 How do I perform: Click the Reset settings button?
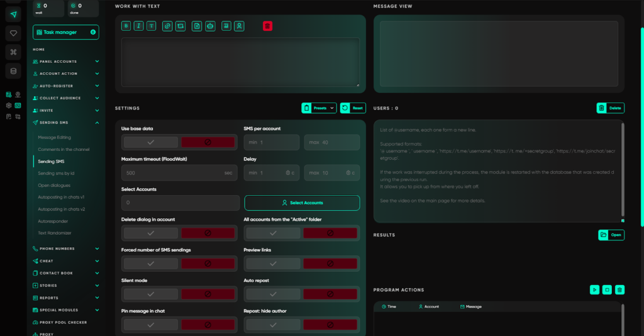[353, 108]
